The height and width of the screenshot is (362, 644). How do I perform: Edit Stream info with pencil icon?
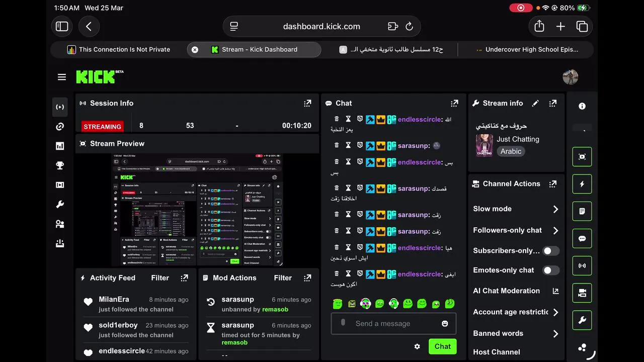535,103
